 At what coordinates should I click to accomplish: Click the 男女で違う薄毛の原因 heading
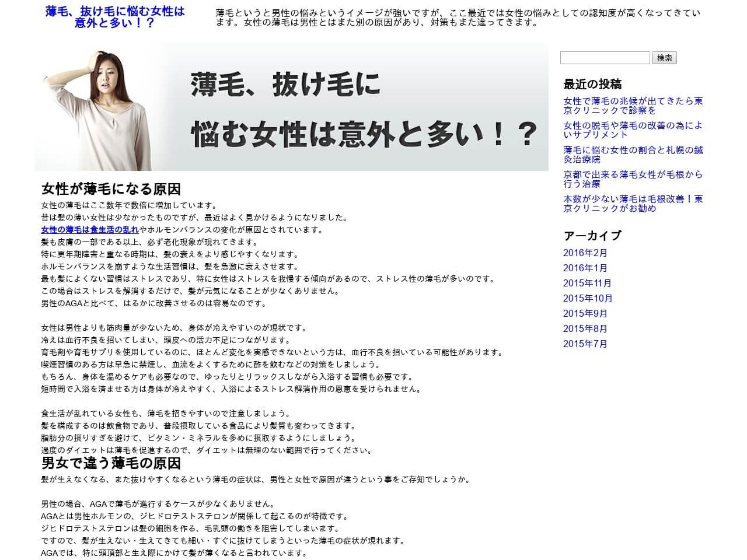tap(111, 464)
